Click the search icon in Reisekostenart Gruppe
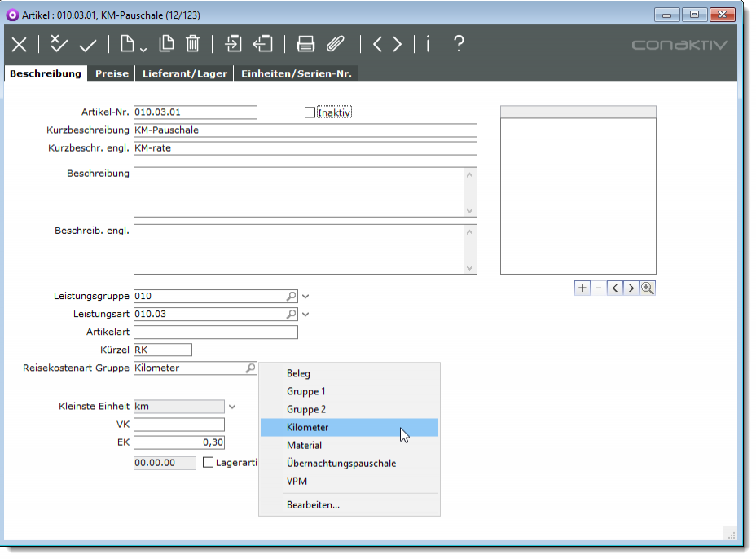This screenshot has height=559, width=756. click(x=250, y=369)
